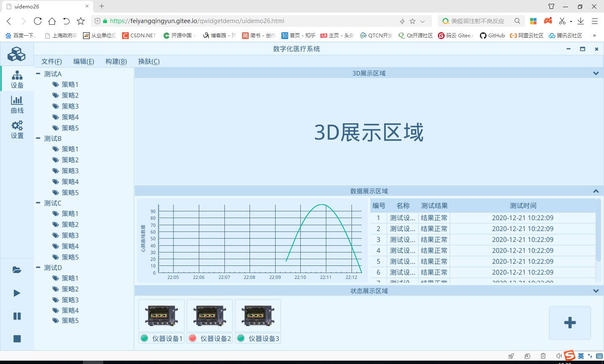The width and height of the screenshot is (604, 364).
Task: Select the 设备 device sidebar icon
Action: (17, 79)
